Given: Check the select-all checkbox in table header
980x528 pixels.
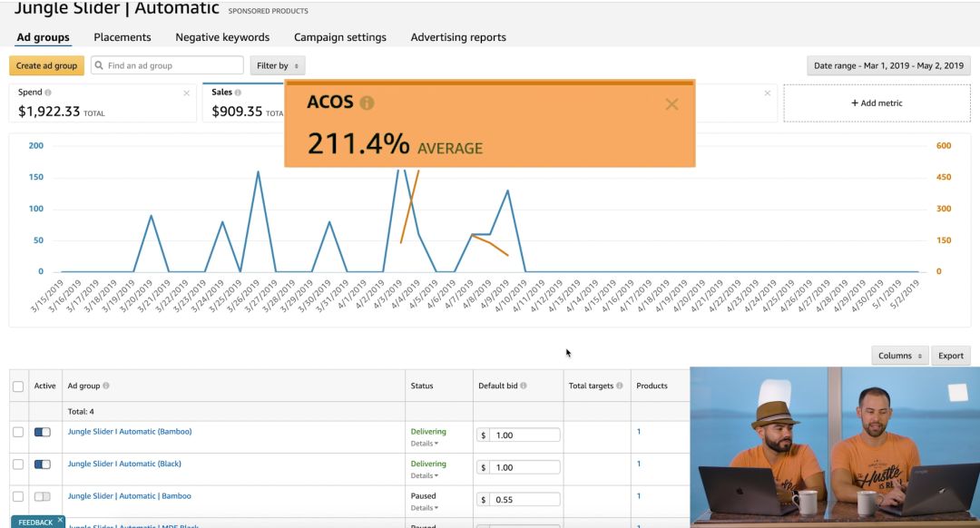Looking at the screenshot, I should pyautogui.click(x=18, y=386).
